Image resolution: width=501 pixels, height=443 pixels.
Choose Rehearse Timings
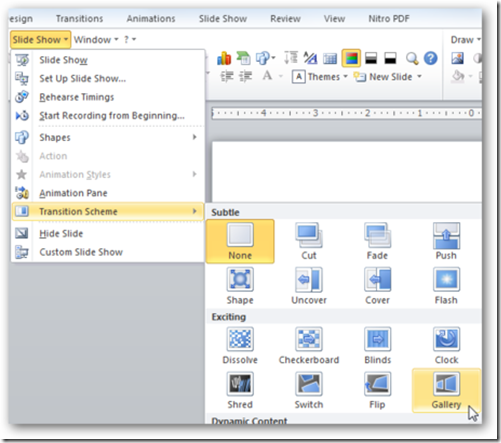pos(108,97)
